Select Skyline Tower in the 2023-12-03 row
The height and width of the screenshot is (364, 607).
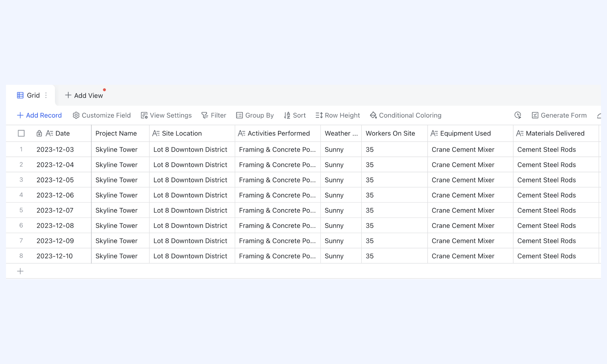tap(120, 150)
